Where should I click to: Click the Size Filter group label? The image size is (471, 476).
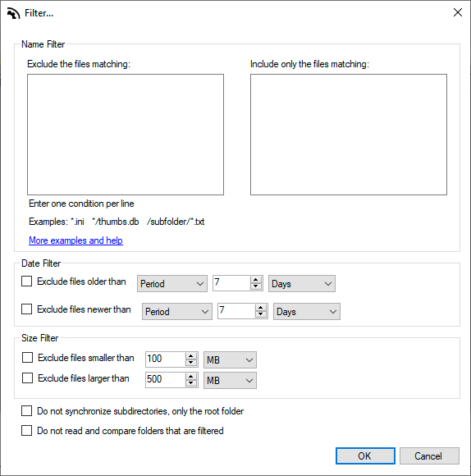39,338
